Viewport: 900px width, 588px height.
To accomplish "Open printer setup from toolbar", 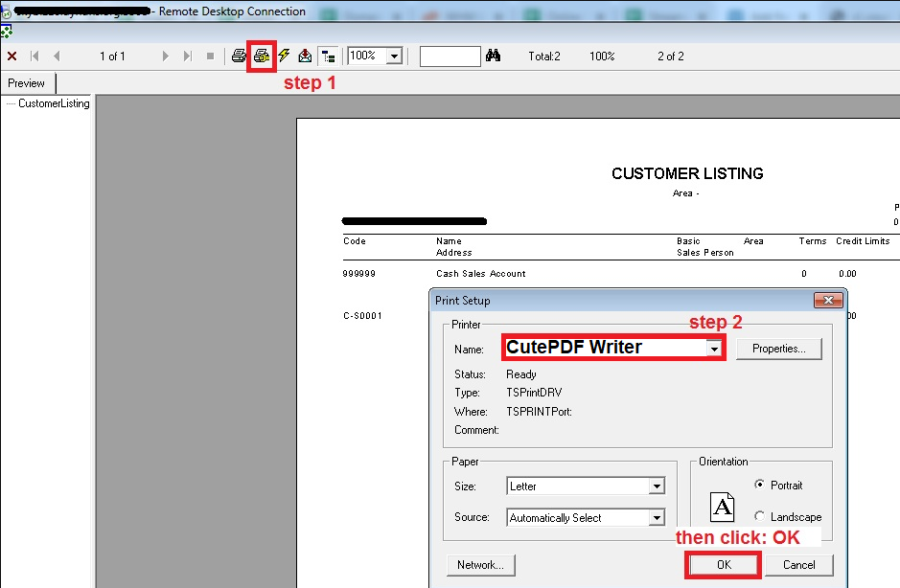I will [x=261, y=57].
